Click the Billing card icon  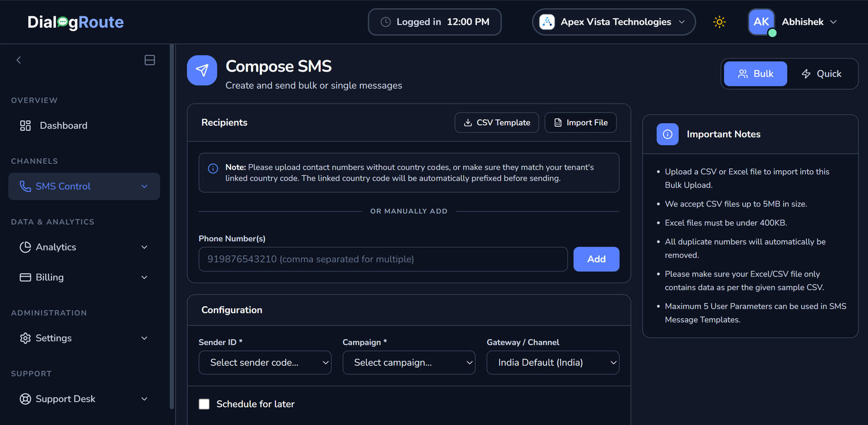click(25, 278)
